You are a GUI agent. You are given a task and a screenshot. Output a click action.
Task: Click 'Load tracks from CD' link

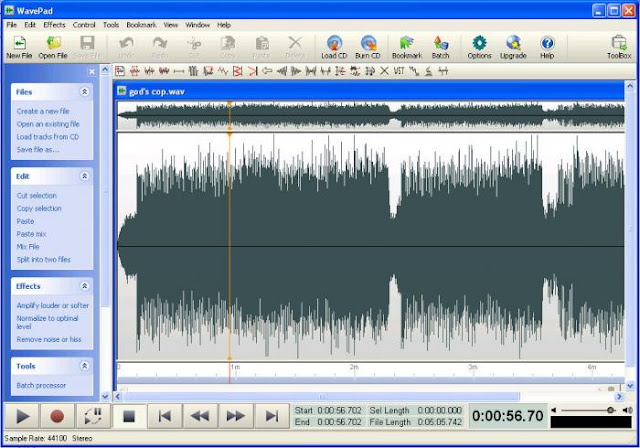48,137
